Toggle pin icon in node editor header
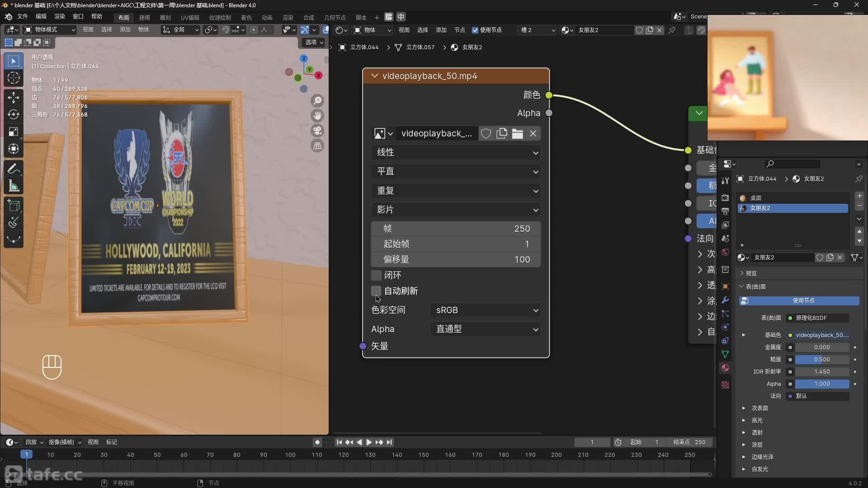868x488 pixels. 672,30
